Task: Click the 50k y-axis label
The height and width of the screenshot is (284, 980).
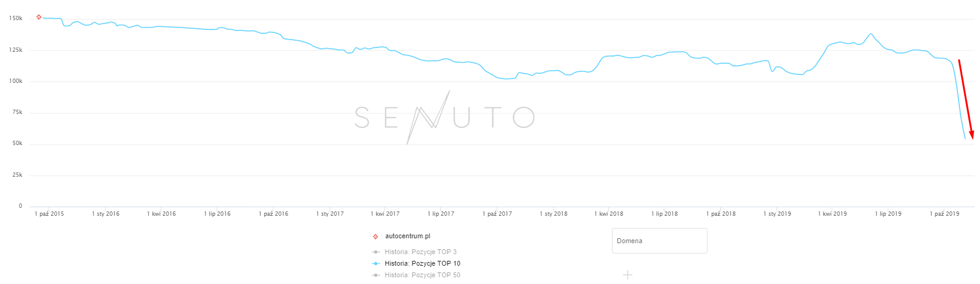Action: tap(17, 144)
